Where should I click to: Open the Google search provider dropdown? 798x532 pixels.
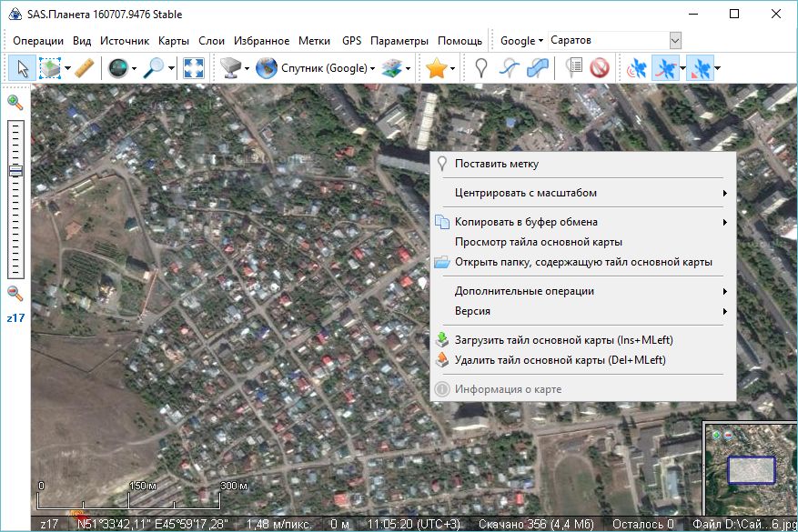(x=521, y=41)
